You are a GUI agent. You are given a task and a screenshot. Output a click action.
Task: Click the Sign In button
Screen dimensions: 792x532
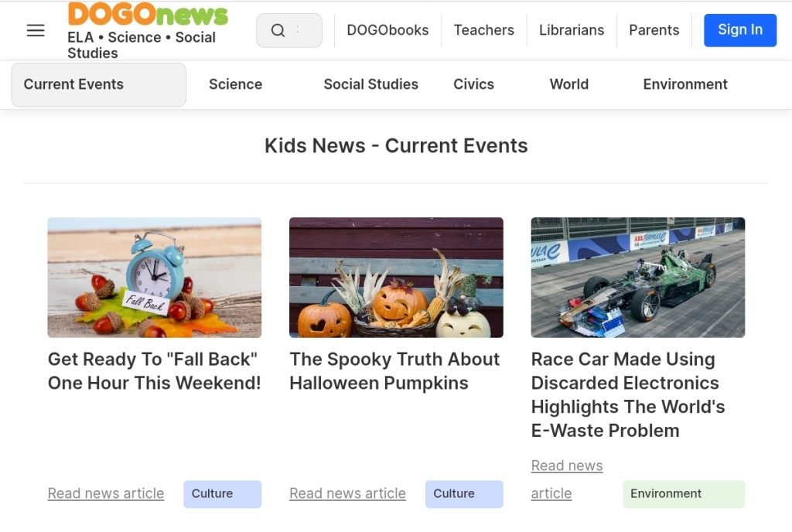[x=740, y=30]
